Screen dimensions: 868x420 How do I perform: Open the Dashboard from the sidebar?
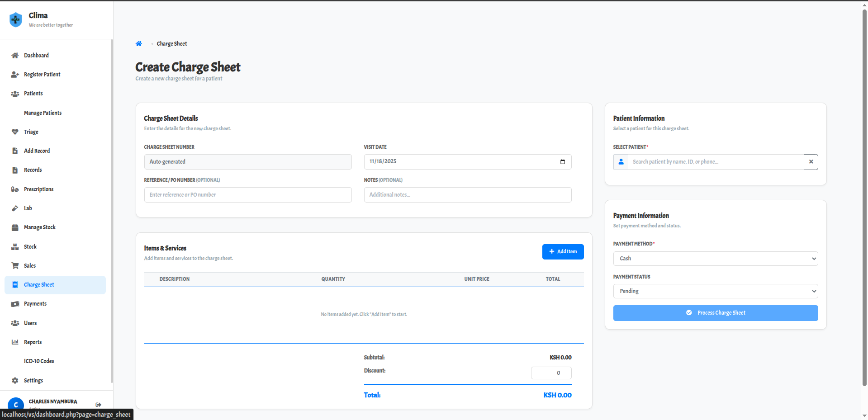36,55
